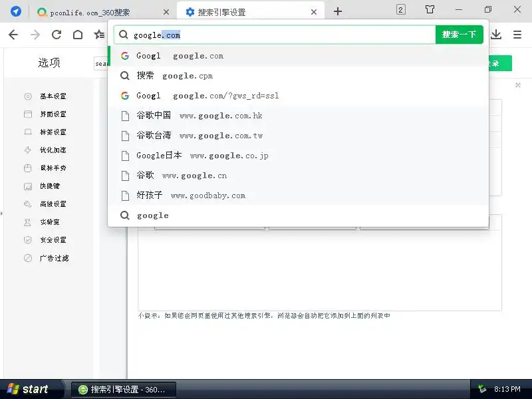This screenshot has width=532, height=399.
Task: Go to the home page icon
Action: click(78, 35)
